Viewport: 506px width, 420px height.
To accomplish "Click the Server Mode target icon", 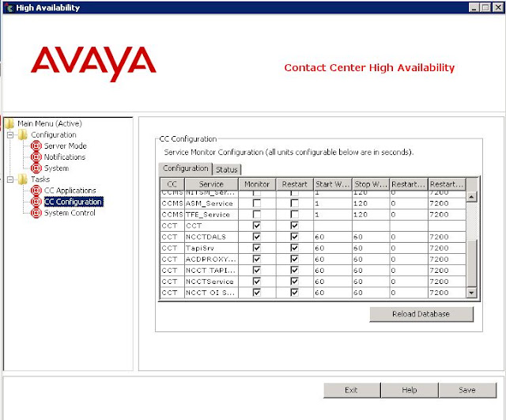I will pos(36,146).
